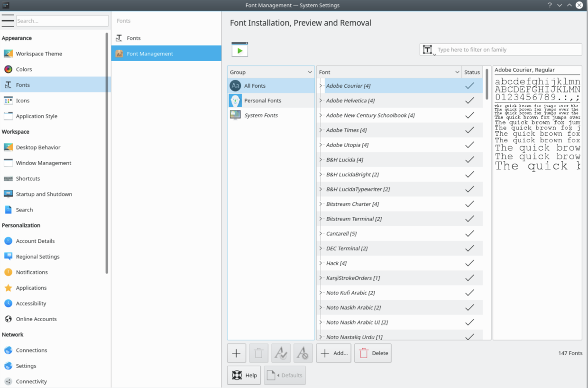Click the sidebar vertical scrollbar
Viewport: 588px width, 388px height.
pos(107,153)
